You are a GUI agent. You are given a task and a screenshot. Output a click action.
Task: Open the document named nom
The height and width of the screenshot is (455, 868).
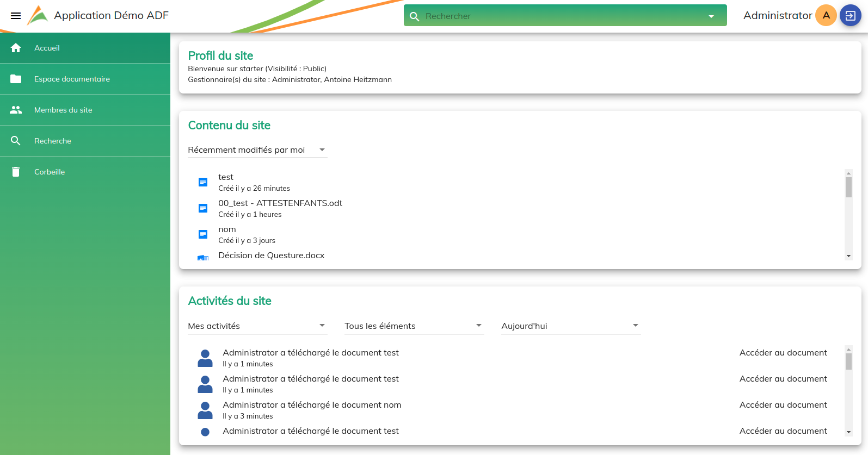tap(227, 229)
